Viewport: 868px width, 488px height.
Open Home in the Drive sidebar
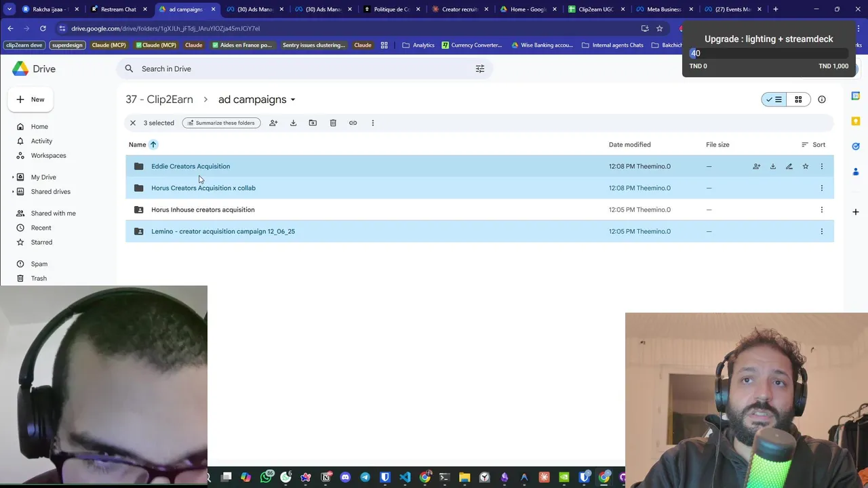pyautogui.click(x=39, y=127)
